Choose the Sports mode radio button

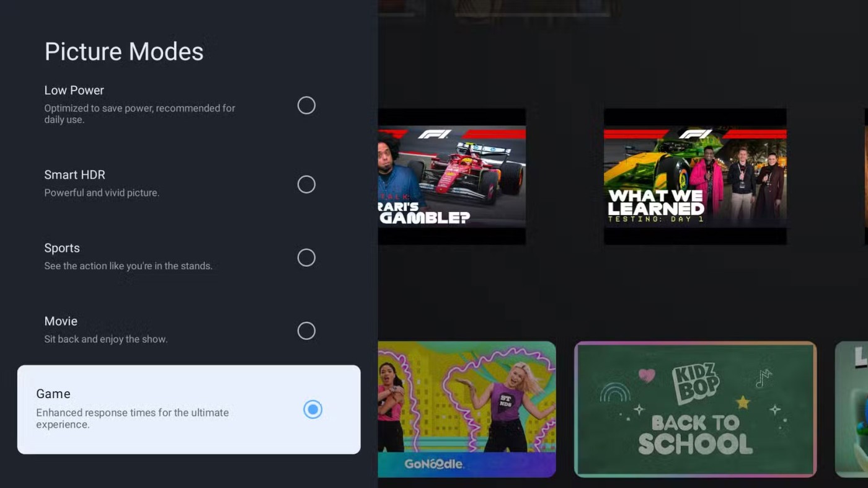pos(306,257)
